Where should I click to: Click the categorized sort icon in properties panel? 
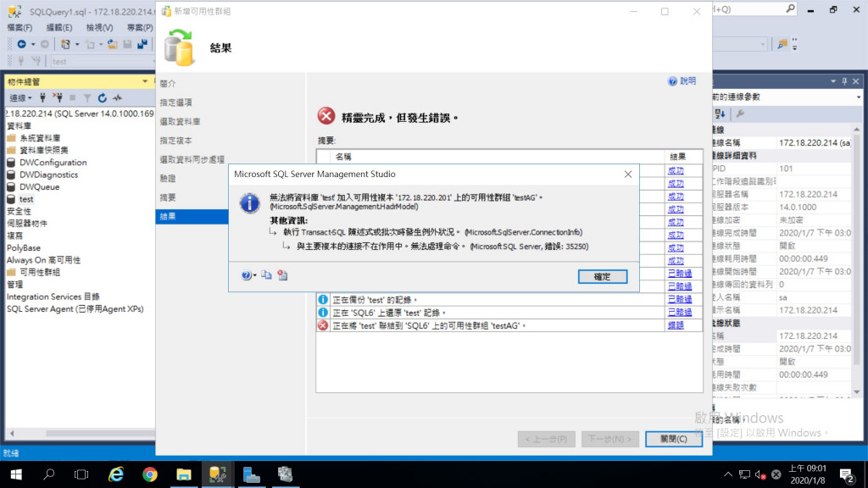point(720,114)
